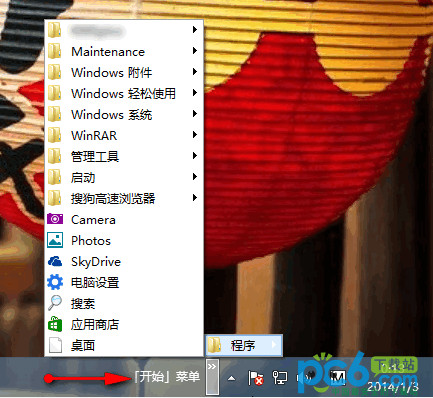Show hidden tray icons arrow
The image size is (433, 398).
coord(231,378)
